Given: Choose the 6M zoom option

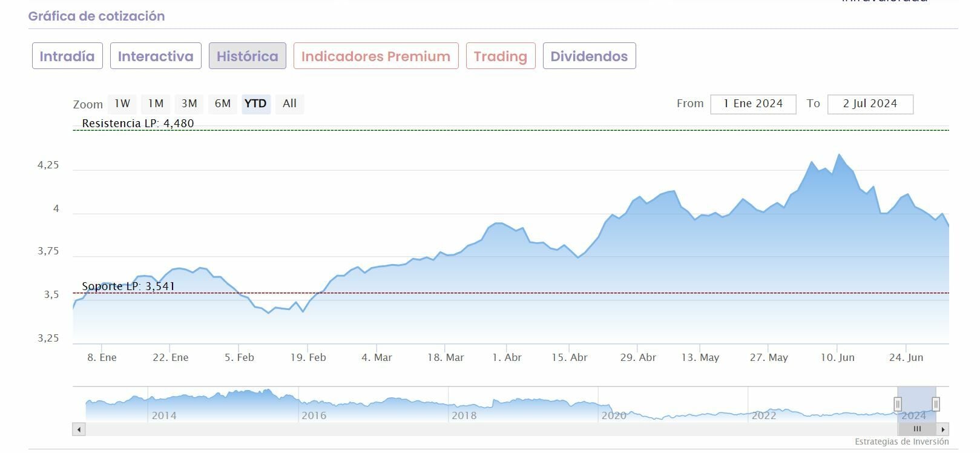Looking at the screenshot, I should click(223, 104).
